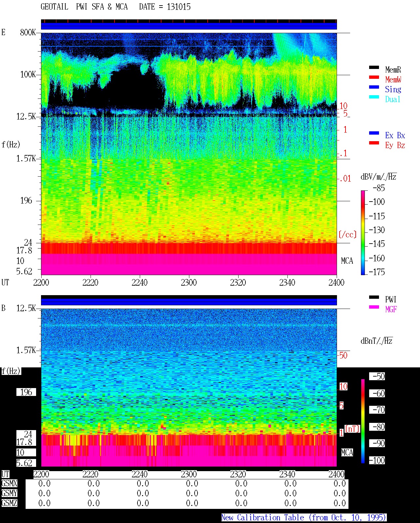Click the '-50' magnetic color scale value
420x523 pixels.
(377, 376)
